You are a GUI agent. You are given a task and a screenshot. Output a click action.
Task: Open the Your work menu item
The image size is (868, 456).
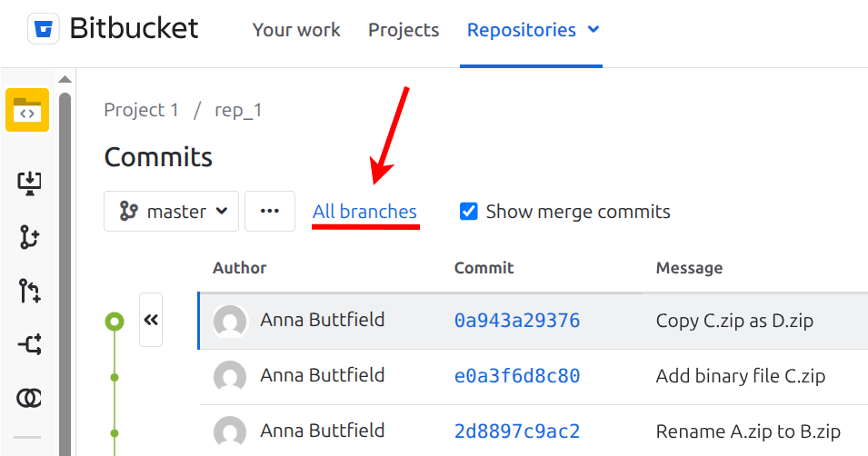pyautogui.click(x=296, y=30)
